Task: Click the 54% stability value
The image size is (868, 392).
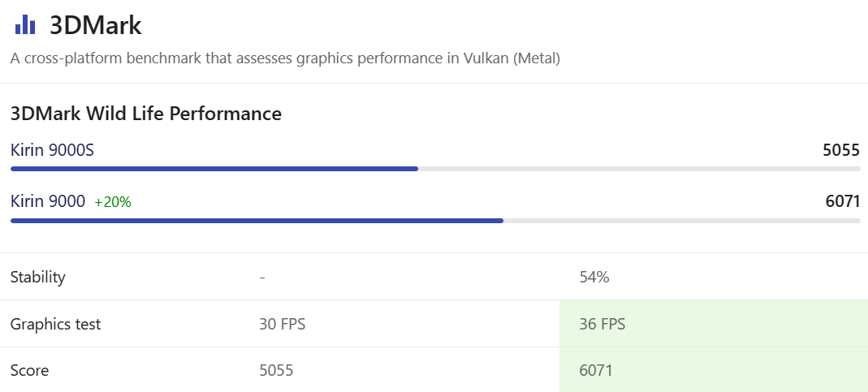Action: [x=594, y=277]
